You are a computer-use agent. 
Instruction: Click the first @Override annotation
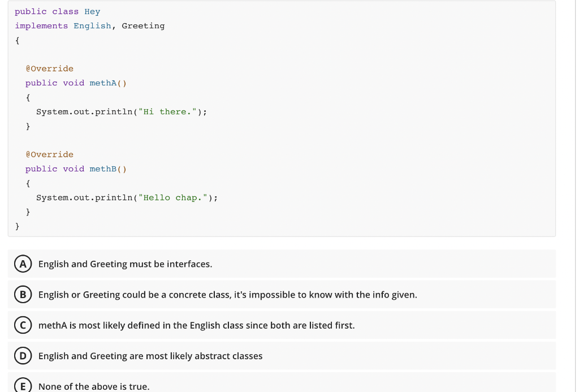[x=50, y=68]
